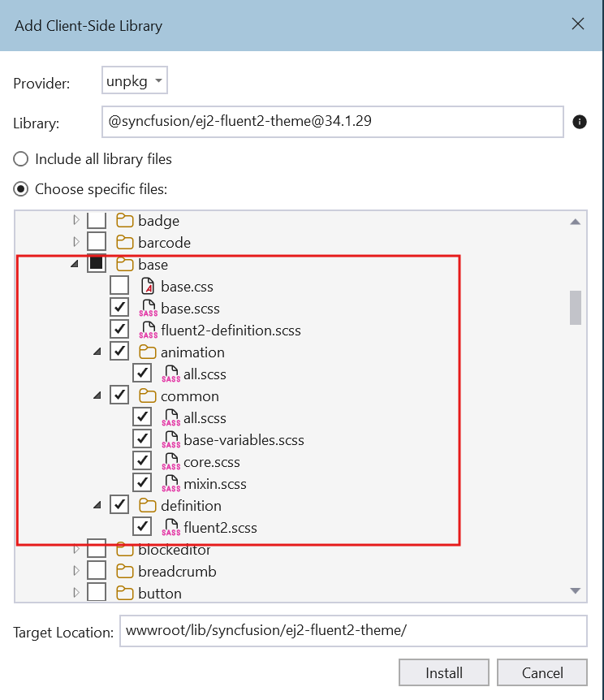The height and width of the screenshot is (700, 604).
Task: Uncheck the fluent2-definition.scss checkbox
Action: [119, 329]
